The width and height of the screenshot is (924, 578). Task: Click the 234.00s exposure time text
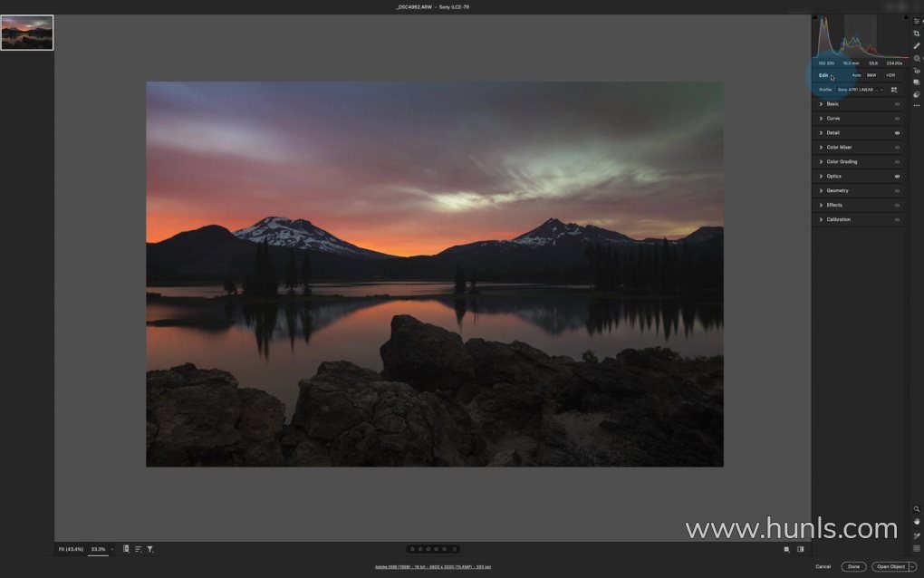click(894, 63)
